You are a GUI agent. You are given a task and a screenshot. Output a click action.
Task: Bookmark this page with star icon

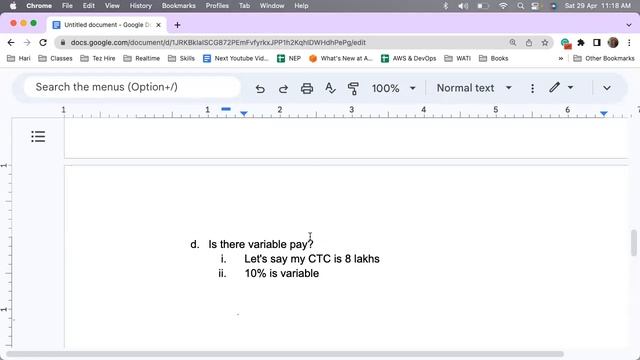(544, 42)
